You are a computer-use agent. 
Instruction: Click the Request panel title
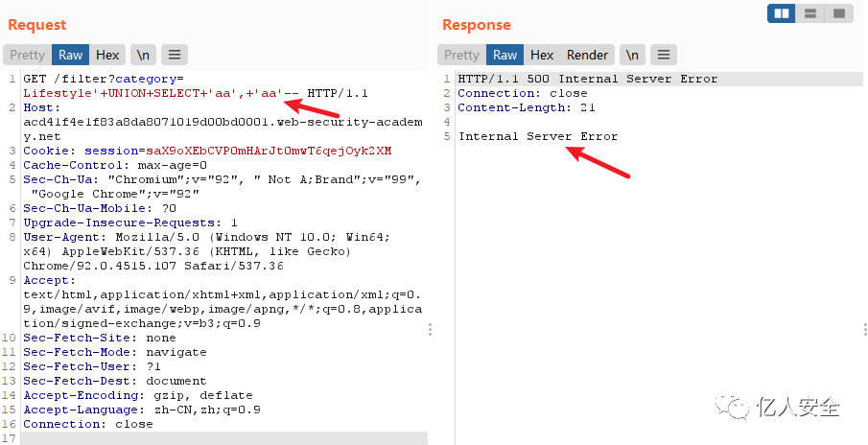click(x=37, y=24)
